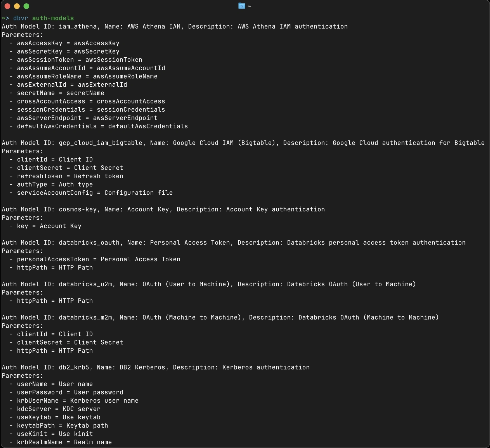Click the home folder icon in title bar
The height and width of the screenshot is (448, 490).
pyautogui.click(x=241, y=6)
